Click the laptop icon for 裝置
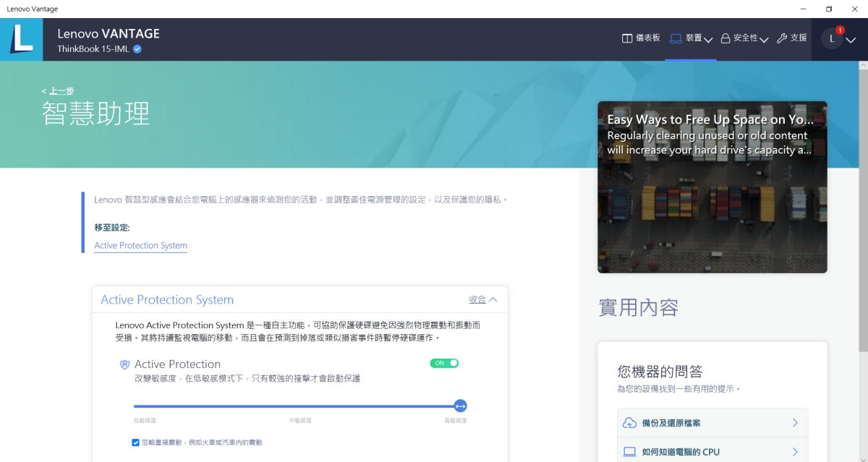Screen dimensions: 868x462 pyautogui.click(x=676, y=38)
